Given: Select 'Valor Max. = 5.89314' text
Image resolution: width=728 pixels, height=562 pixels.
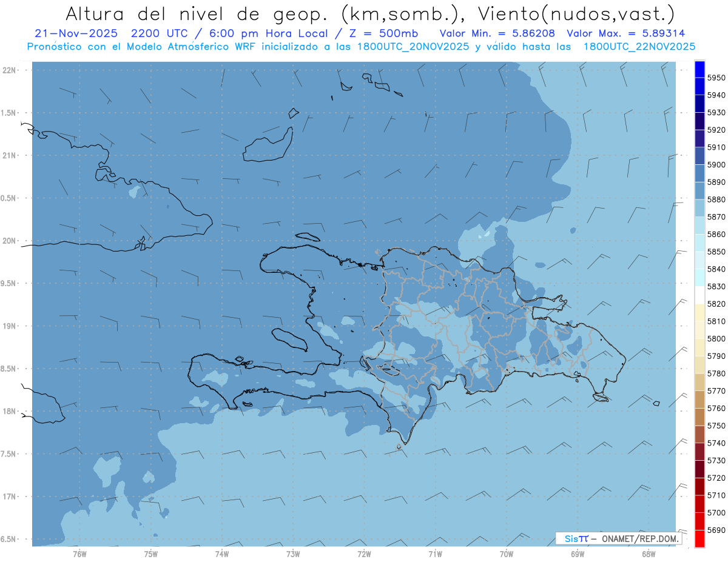Looking at the screenshot, I should [x=626, y=33].
